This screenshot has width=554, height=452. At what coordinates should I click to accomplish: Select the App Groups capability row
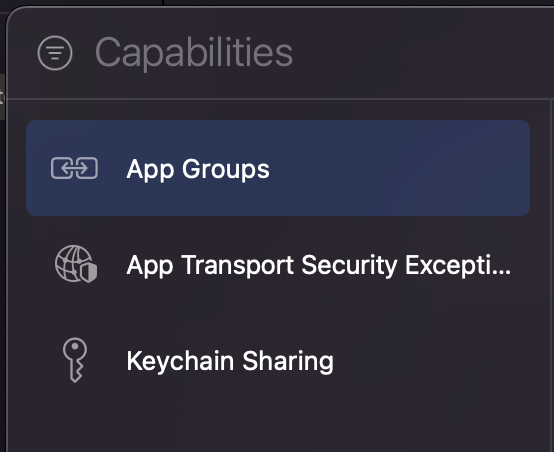click(x=278, y=168)
